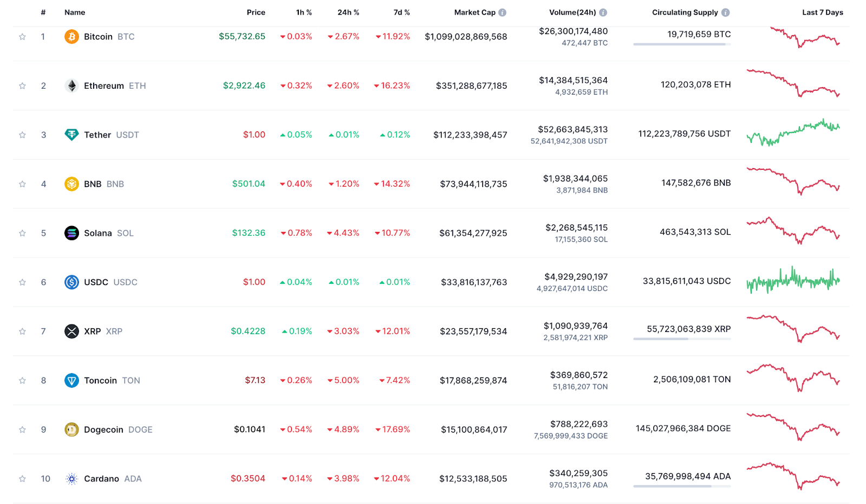
Task: Click Solana volume $2,268,545,115
Action: pyautogui.click(x=576, y=228)
